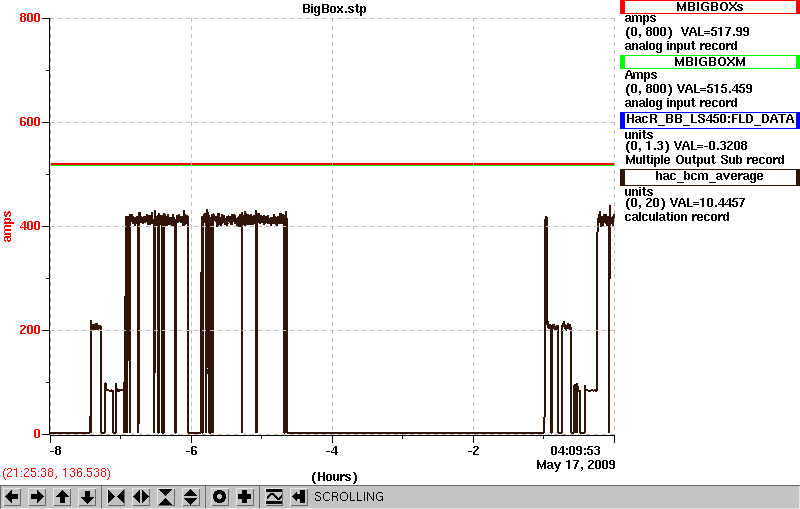Select the MBIGBOXM curve legend entry
This screenshot has height=509, width=800.
coord(710,62)
